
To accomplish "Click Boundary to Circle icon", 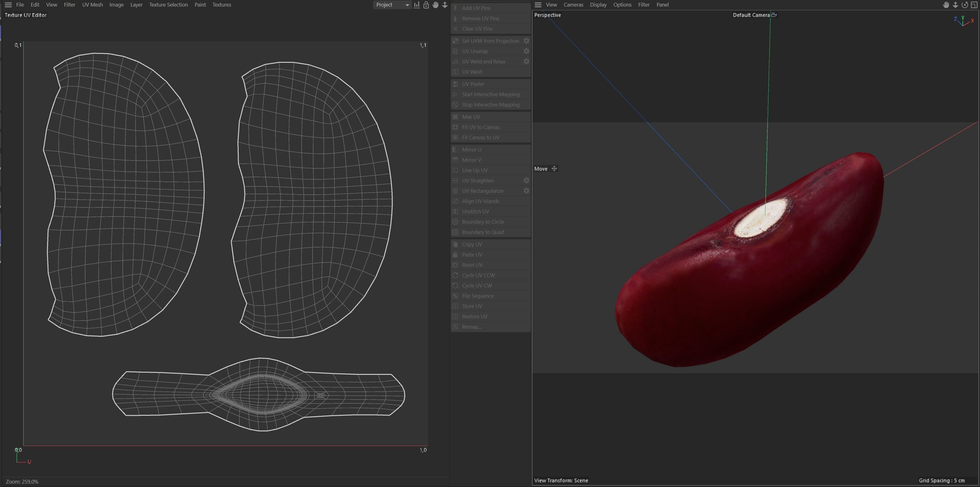I will pyautogui.click(x=455, y=221).
